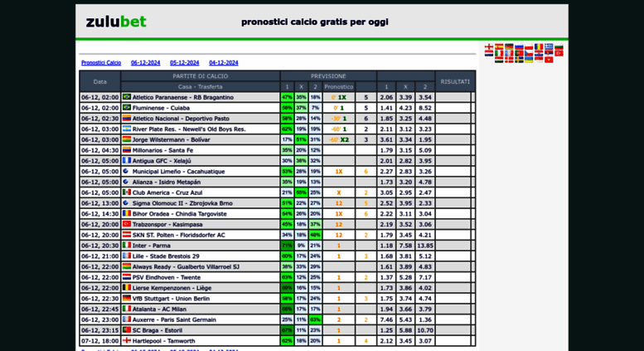Open the zulubet logo homepage
The width and height of the screenshot is (644, 351).
116,22
